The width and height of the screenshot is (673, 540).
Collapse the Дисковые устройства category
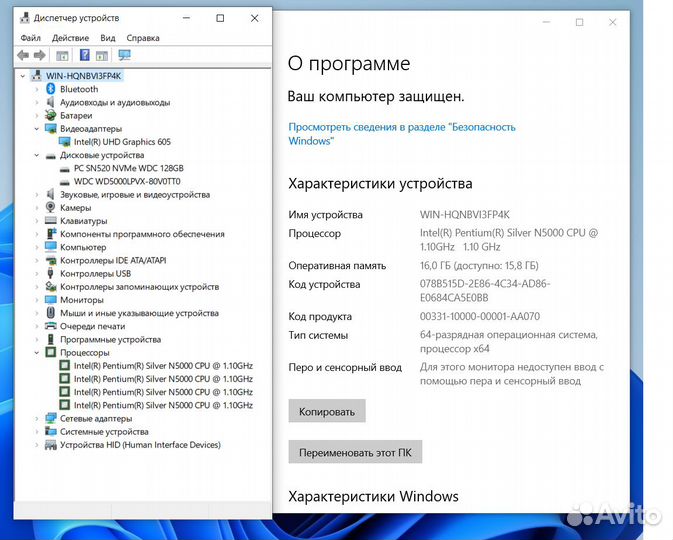(36, 155)
